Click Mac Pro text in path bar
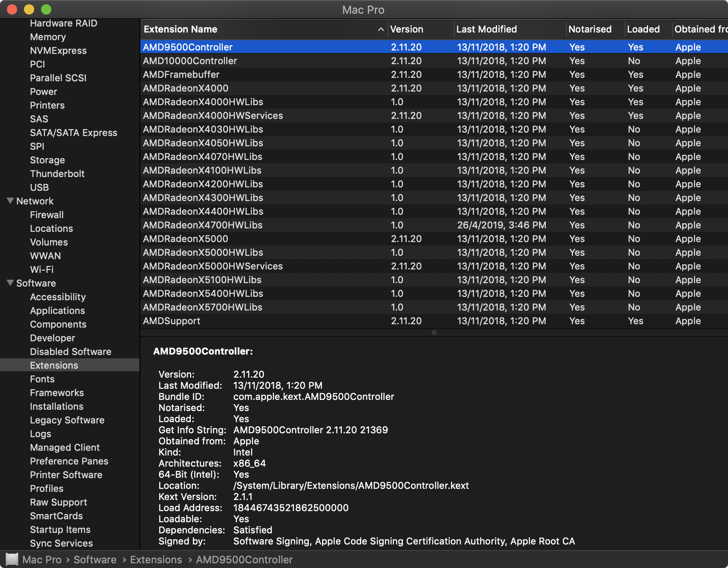This screenshot has width=728, height=568. tap(42, 559)
